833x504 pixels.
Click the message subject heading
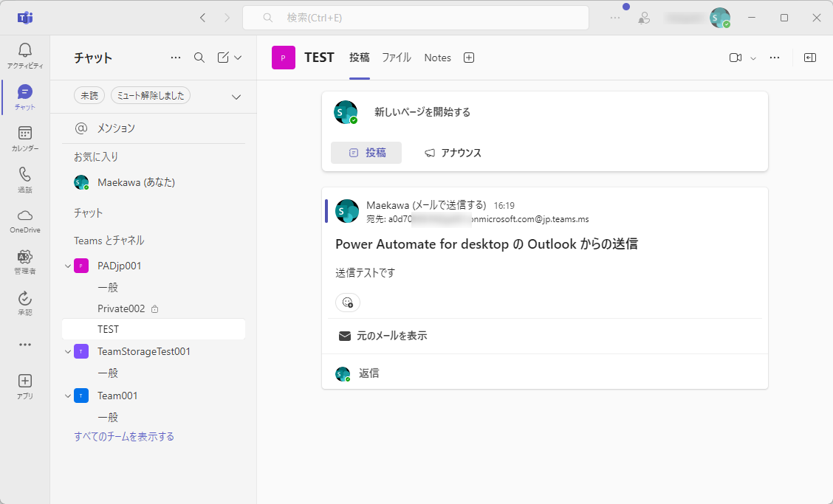[x=487, y=244]
